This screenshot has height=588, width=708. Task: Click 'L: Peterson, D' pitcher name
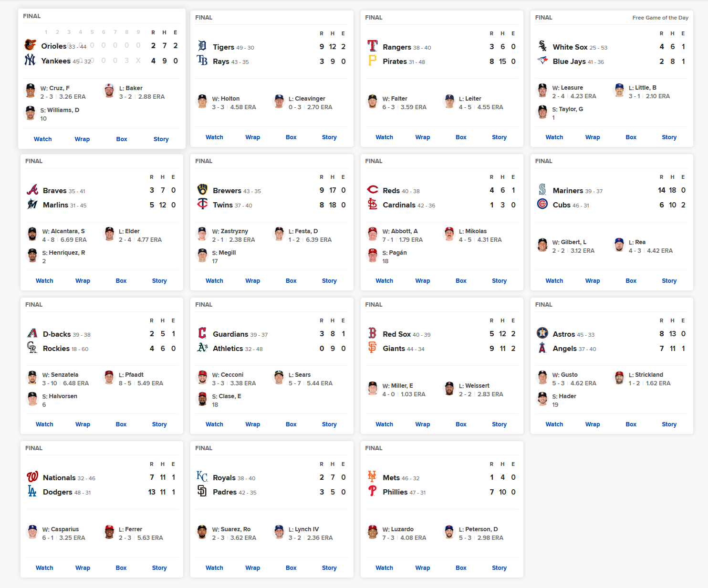(x=478, y=529)
